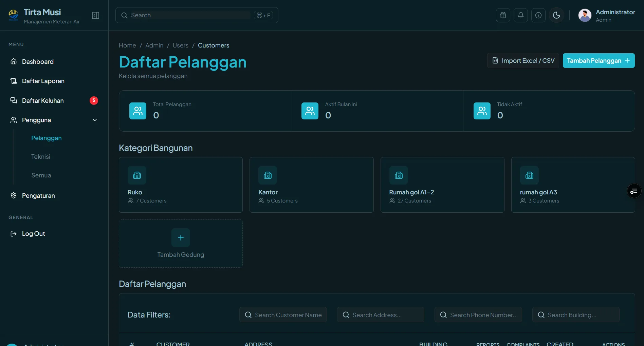644x346 pixels.
Task: Expand the Pengguna menu chevron
Action: [x=95, y=120]
